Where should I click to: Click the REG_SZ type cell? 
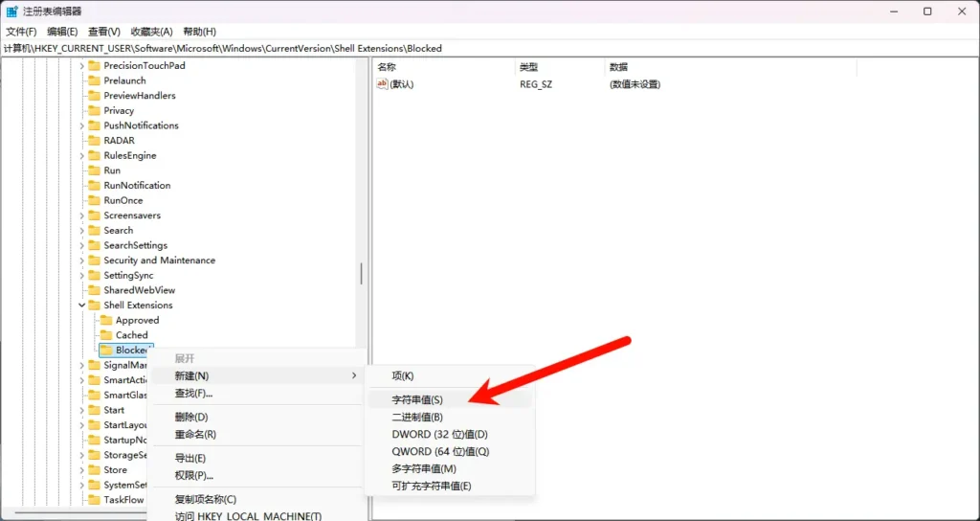[x=536, y=84]
